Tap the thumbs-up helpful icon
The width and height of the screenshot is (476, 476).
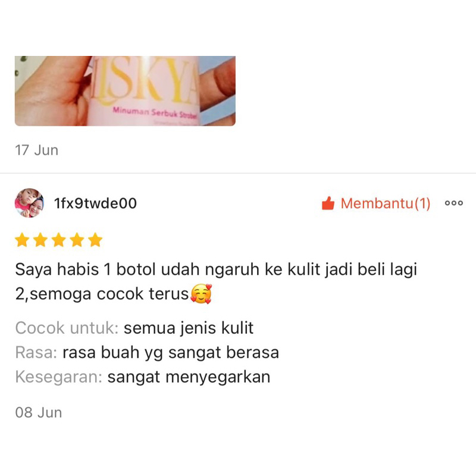click(328, 203)
